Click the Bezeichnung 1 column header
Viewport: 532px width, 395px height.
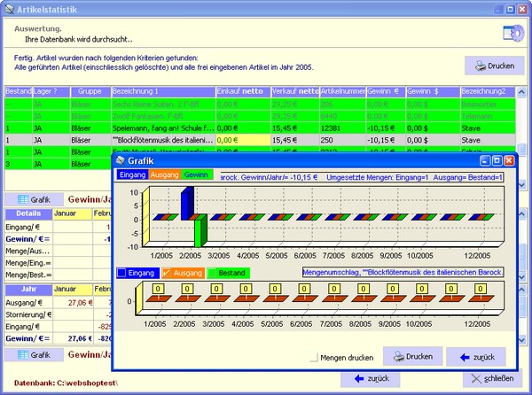[x=162, y=91]
